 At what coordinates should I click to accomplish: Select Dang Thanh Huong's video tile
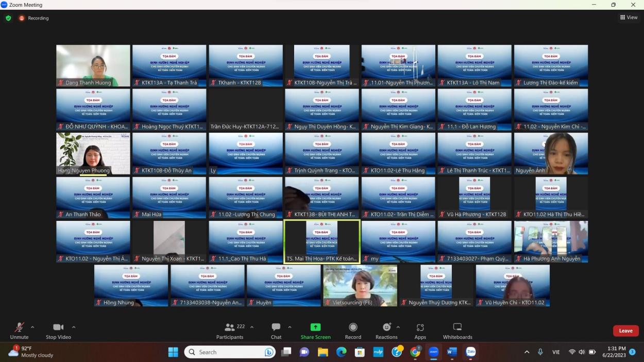[x=93, y=65]
